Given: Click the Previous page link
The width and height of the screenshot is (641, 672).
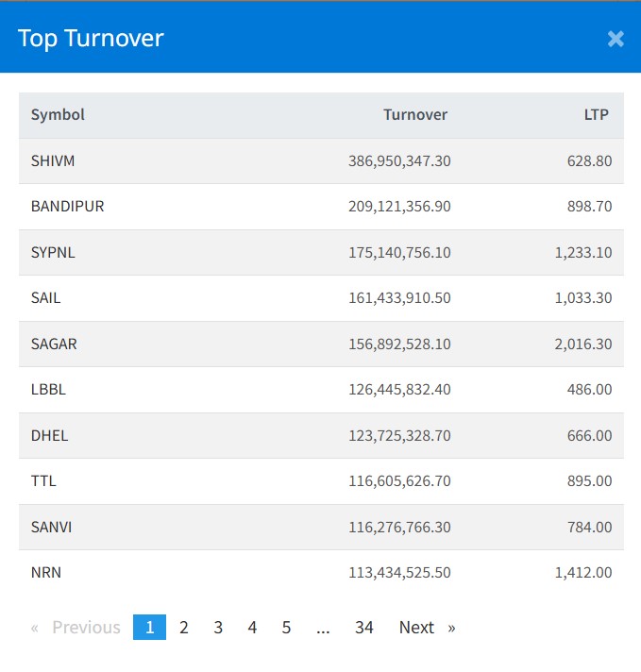Looking at the screenshot, I should pos(76,628).
